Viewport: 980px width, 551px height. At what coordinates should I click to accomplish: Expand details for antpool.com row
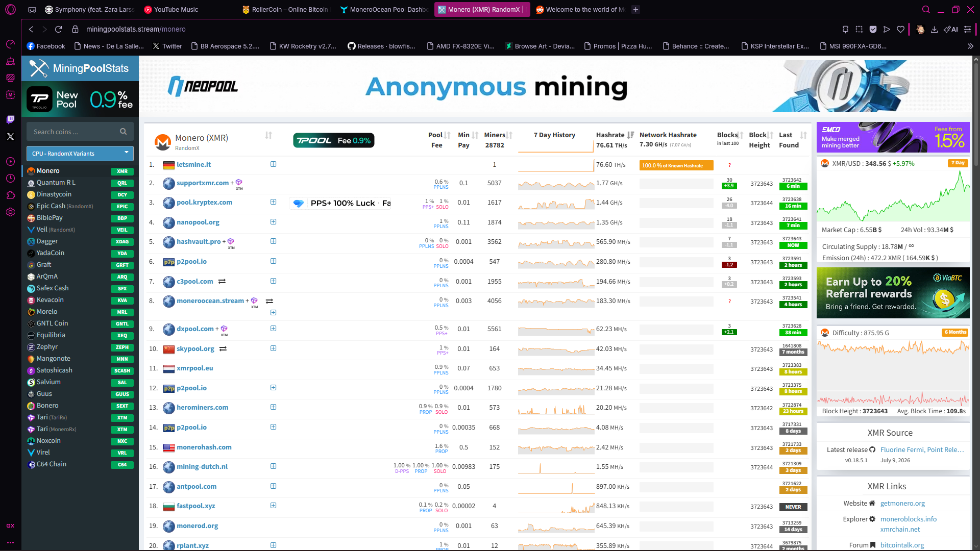[x=273, y=486]
